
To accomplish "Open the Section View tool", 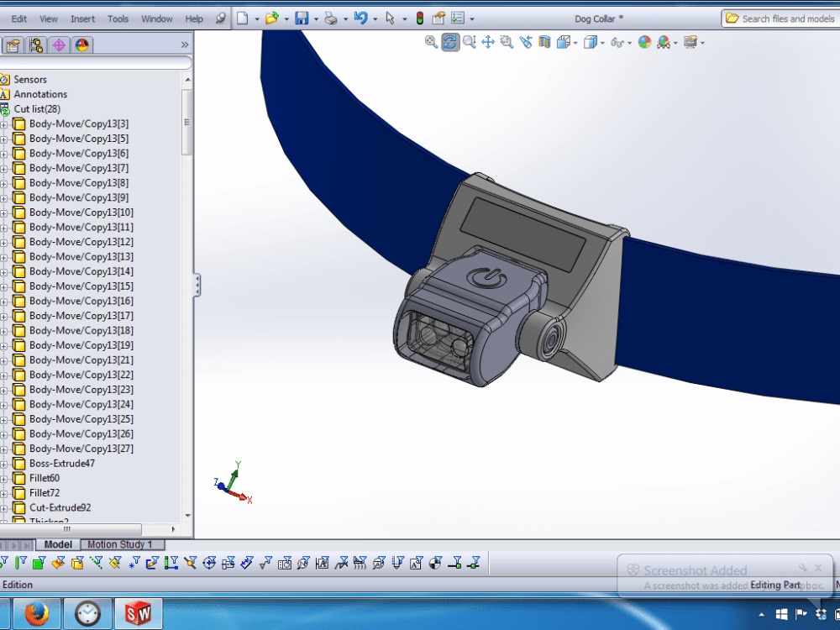I will (x=543, y=42).
